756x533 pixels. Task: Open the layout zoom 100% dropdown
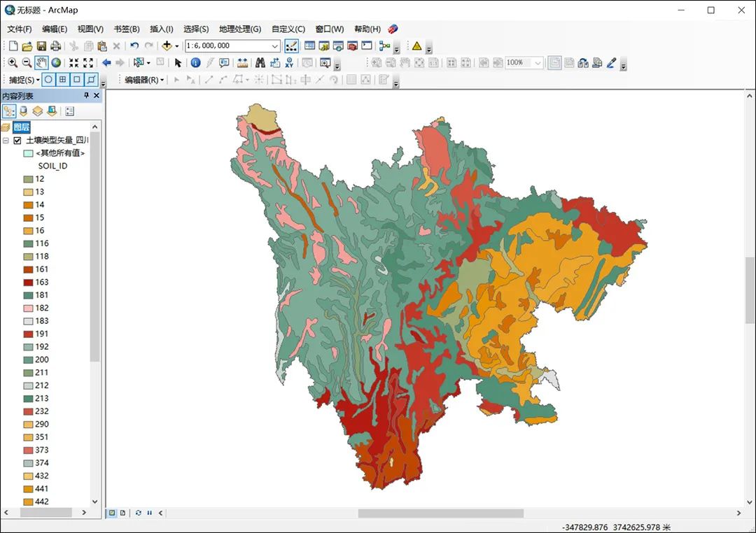click(538, 63)
